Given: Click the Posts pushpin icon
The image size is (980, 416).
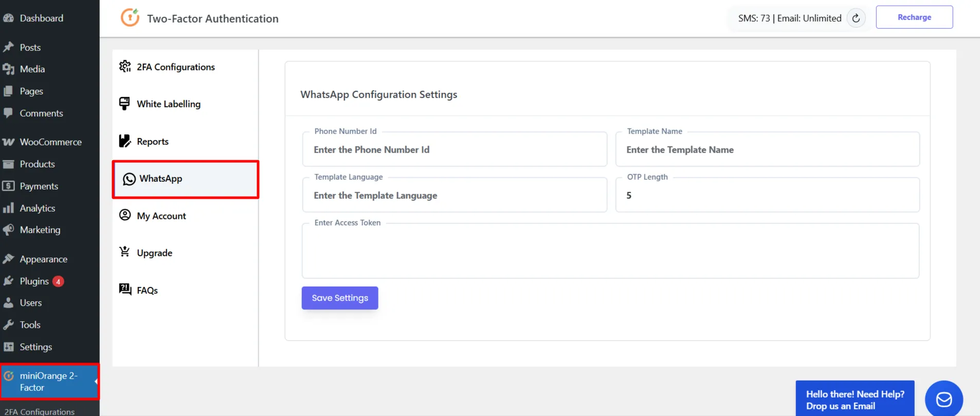Looking at the screenshot, I should (x=8, y=47).
